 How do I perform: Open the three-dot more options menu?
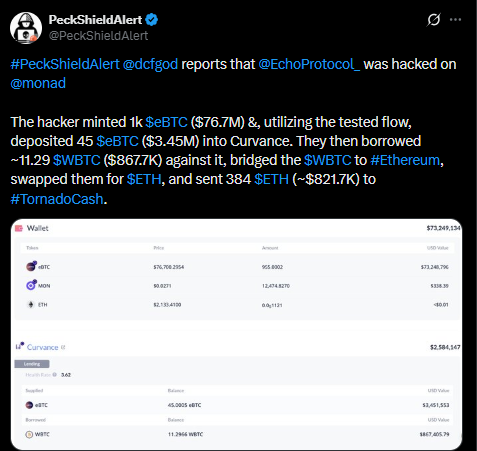pyautogui.click(x=455, y=20)
